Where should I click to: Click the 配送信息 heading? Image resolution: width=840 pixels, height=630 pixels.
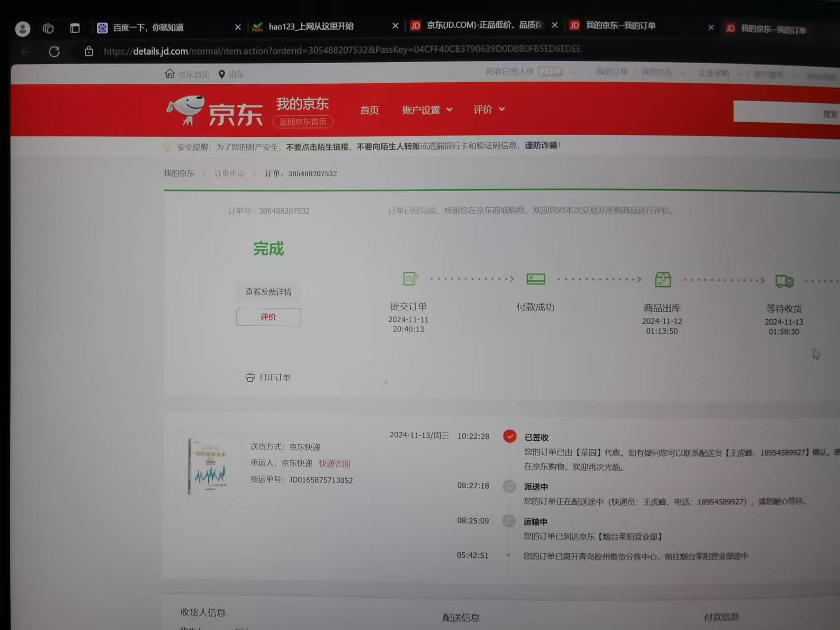[461, 617]
